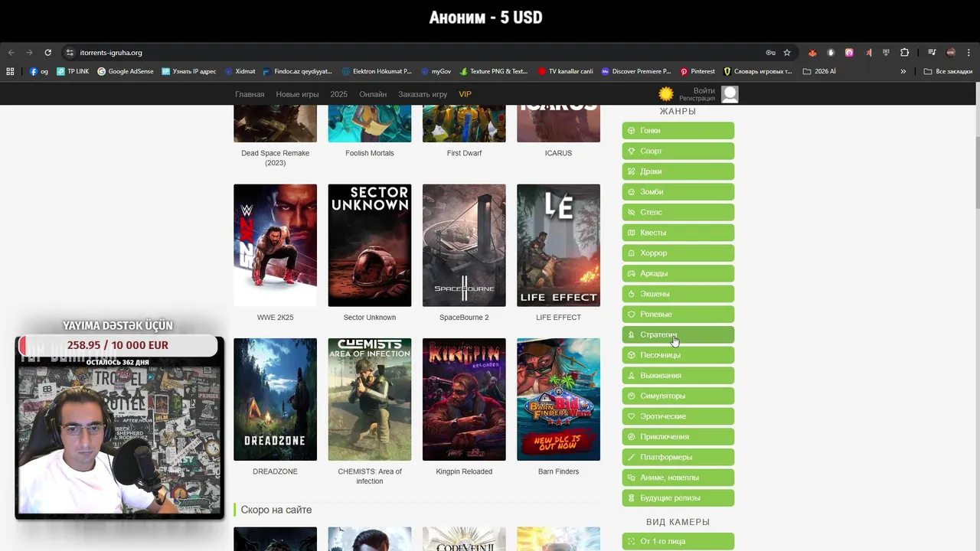
Task: Select the 'Симуляторы' genre
Action: point(678,396)
